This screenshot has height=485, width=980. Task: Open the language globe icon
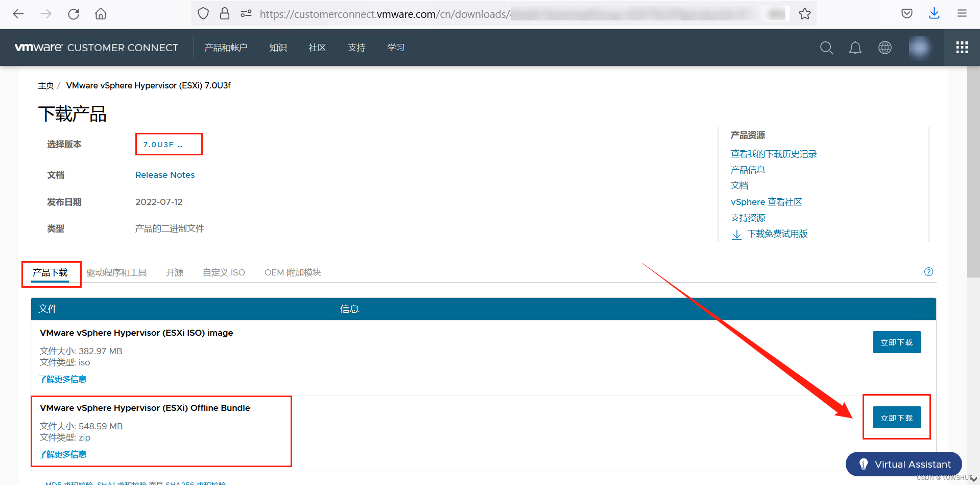coord(885,48)
